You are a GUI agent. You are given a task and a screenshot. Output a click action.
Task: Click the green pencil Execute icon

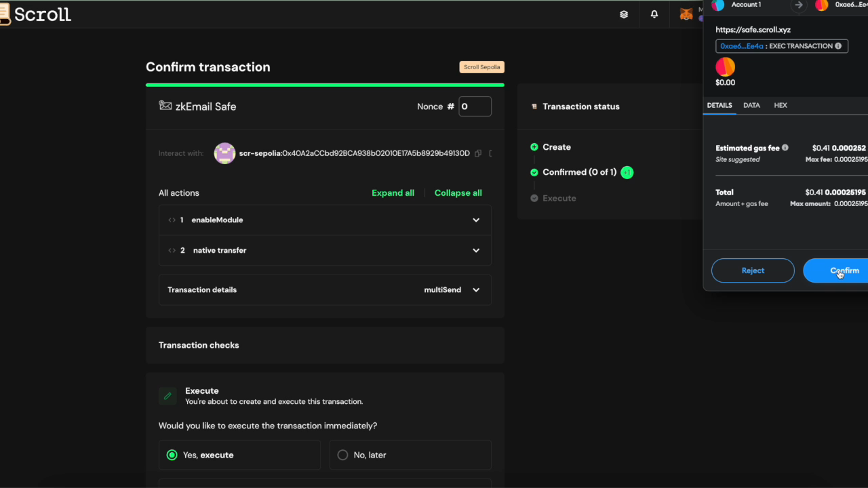pyautogui.click(x=167, y=396)
